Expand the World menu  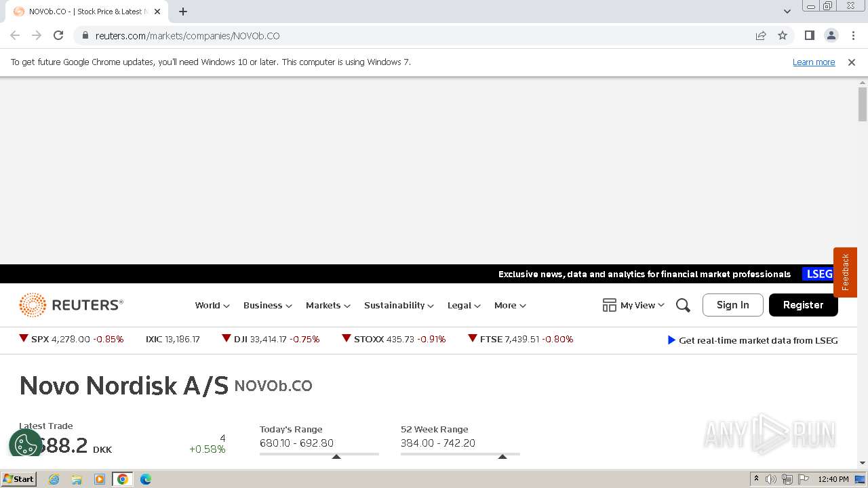coord(212,306)
